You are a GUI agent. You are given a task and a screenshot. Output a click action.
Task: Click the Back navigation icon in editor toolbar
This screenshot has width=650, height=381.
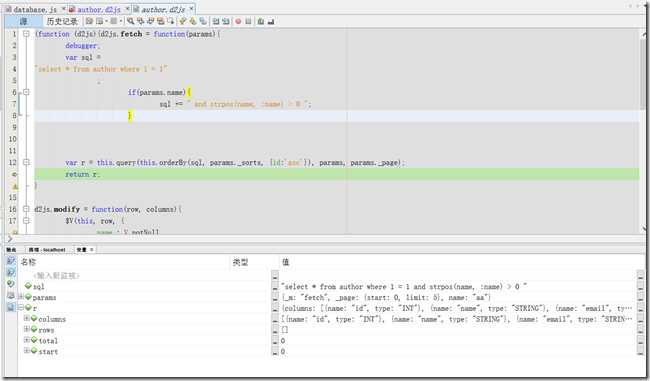(99, 21)
